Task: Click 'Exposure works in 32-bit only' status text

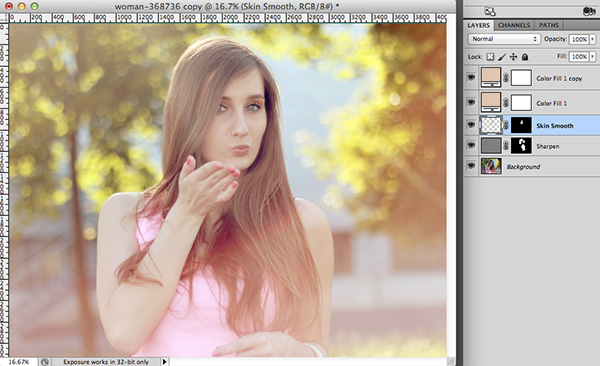Action: [x=106, y=362]
